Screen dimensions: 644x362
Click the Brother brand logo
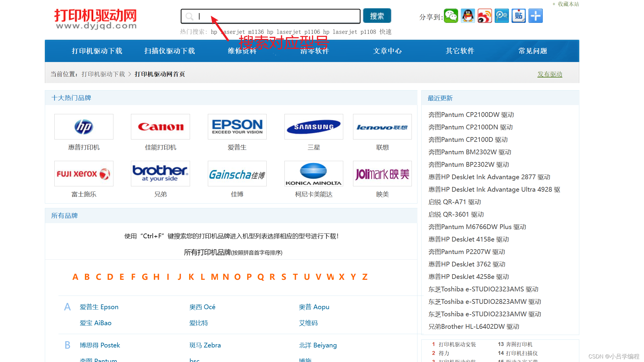pos(160,174)
